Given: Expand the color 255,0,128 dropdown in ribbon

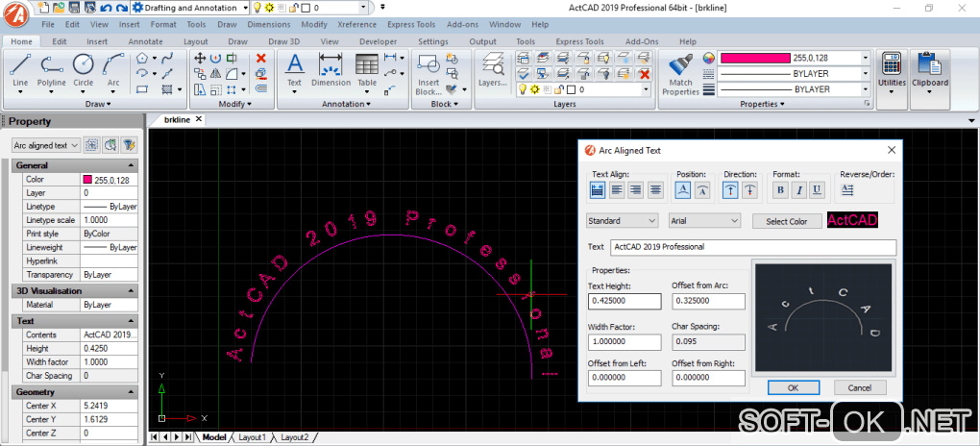Looking at the screenshot, I should click(x=866, y=59).
